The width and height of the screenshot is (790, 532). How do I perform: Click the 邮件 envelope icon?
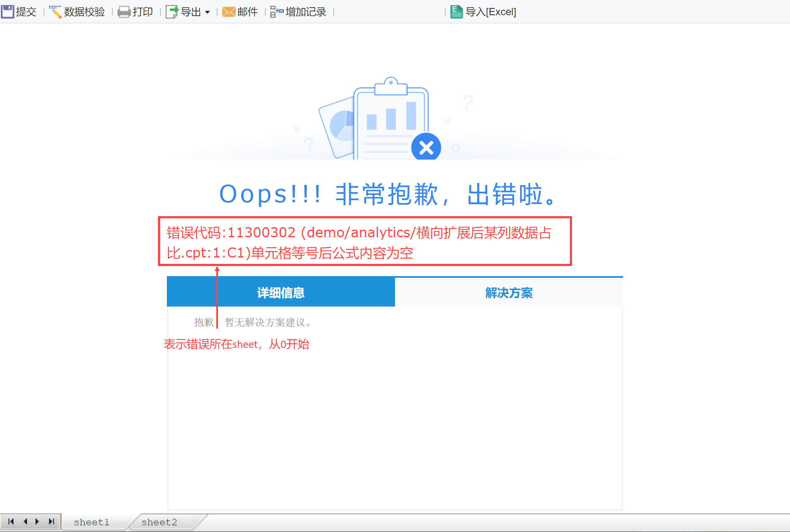click(229, 12)
